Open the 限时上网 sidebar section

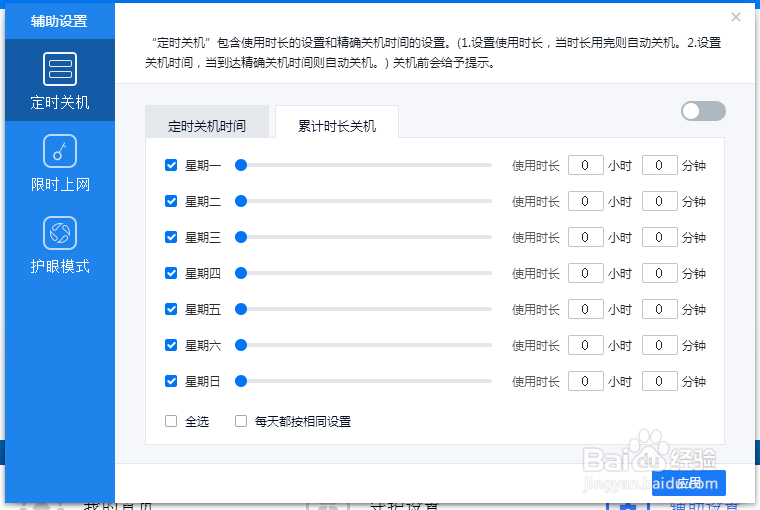click(x=60, y=163)
